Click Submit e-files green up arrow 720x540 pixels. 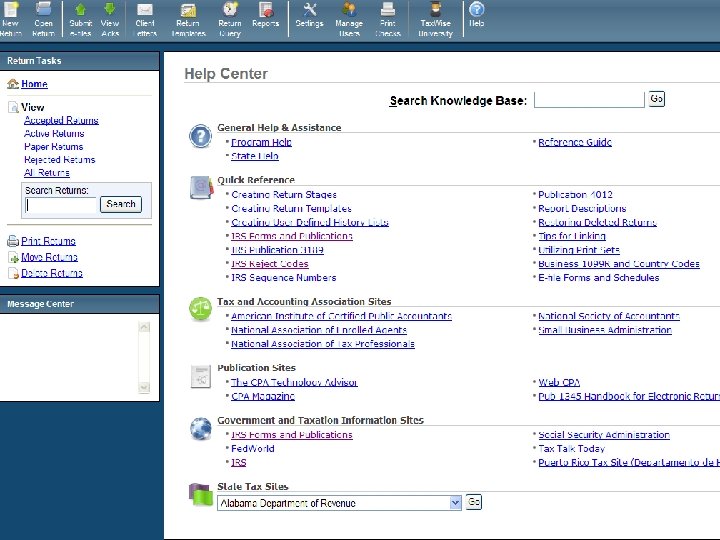point(80,9)
